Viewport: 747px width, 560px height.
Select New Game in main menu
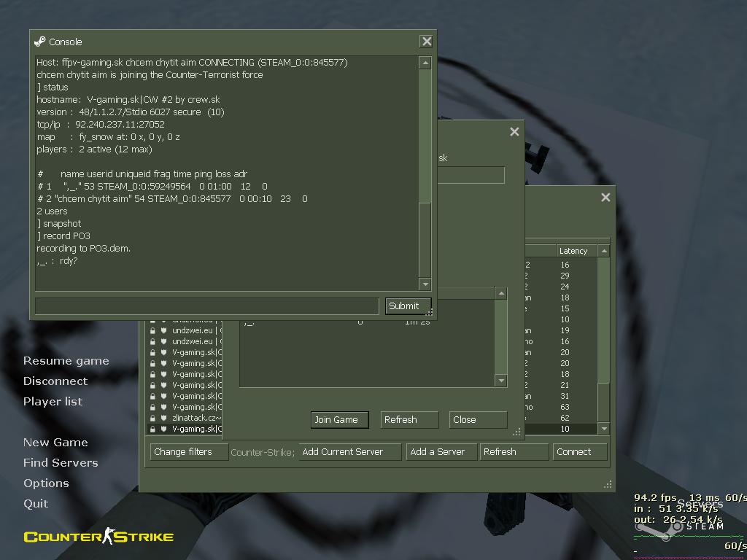click(x=55, y=443)
